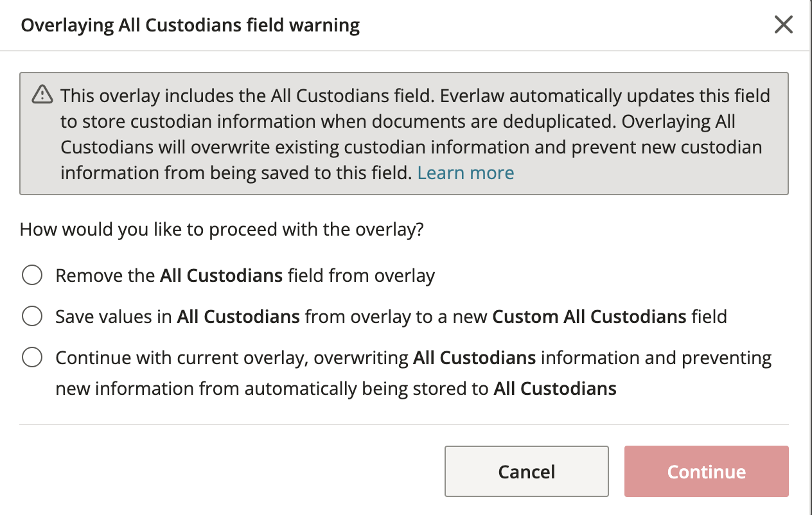Click the bold "All Custodians" text in first option
This screenshot has height=515, width=812.
[x=220, y=275]
